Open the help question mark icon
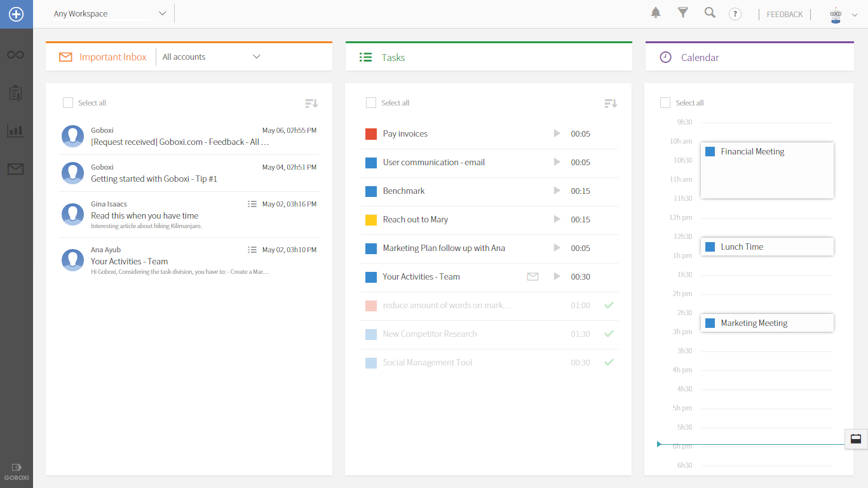 [x=735, y=14]
